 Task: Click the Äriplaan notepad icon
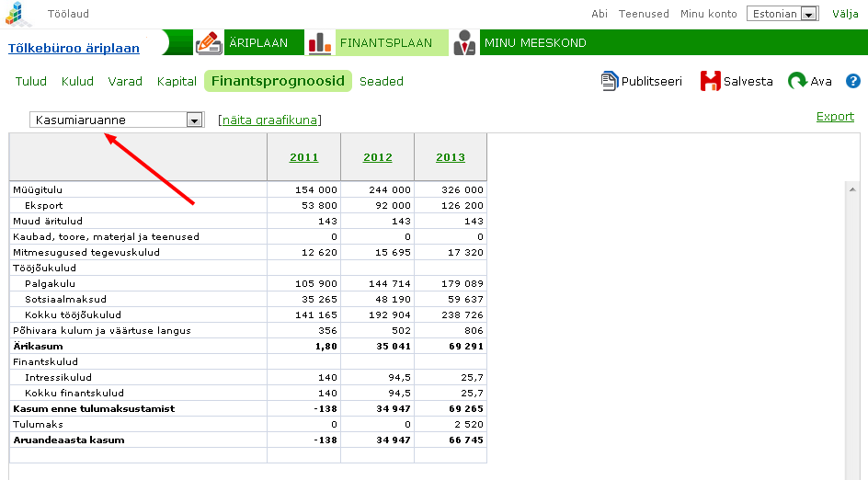pos(209,42)
